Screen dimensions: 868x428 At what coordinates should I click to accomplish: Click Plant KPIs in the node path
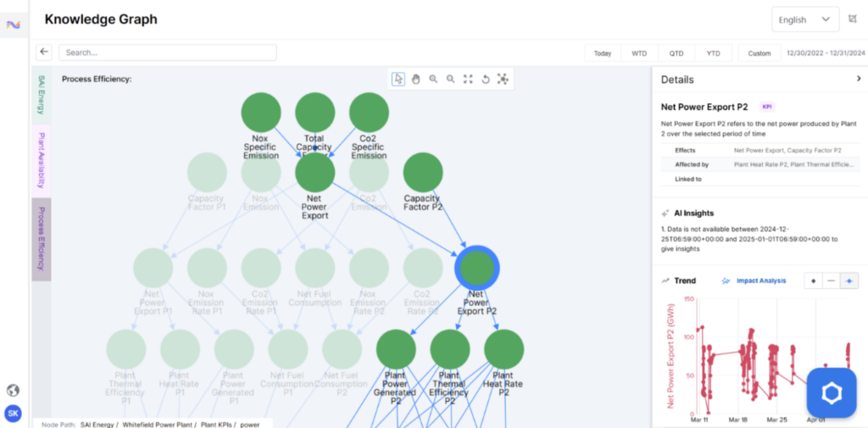pyautogui.click(x=218, y=424)
